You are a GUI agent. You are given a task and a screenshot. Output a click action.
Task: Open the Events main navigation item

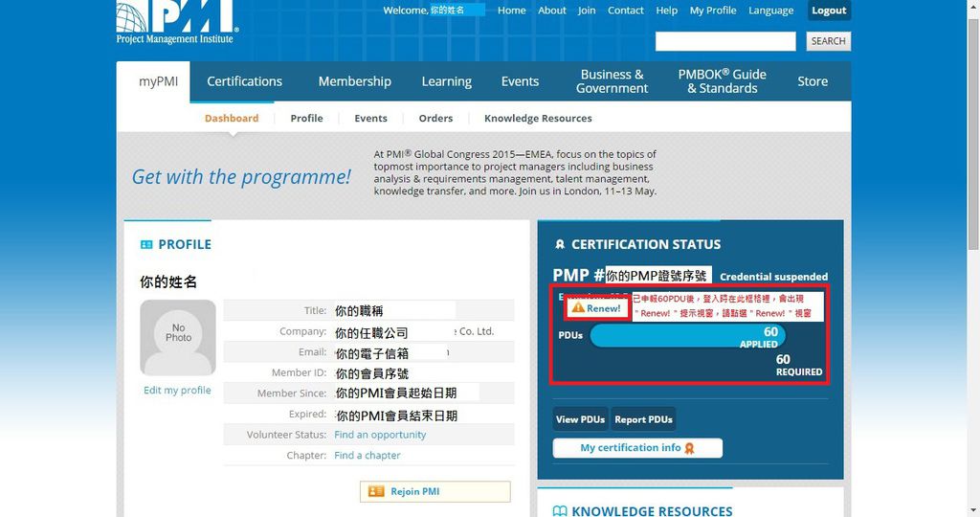pos(520,82)
